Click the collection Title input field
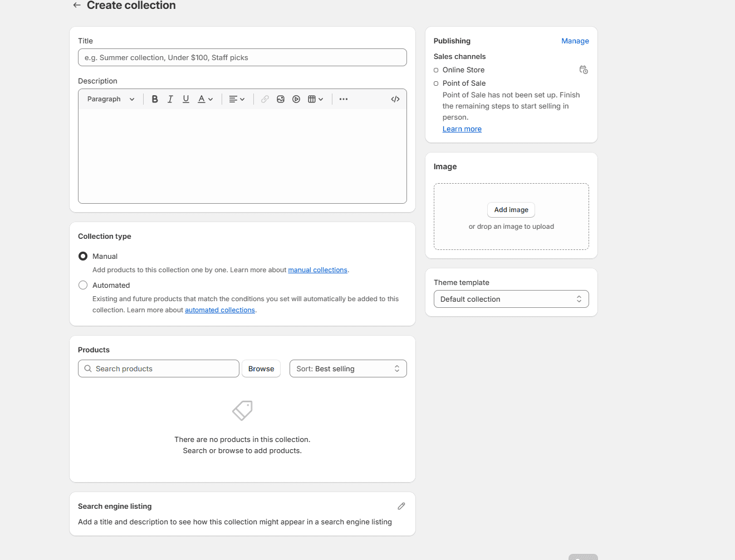Viewport: 735px width, 560px height. click(242, 57)
